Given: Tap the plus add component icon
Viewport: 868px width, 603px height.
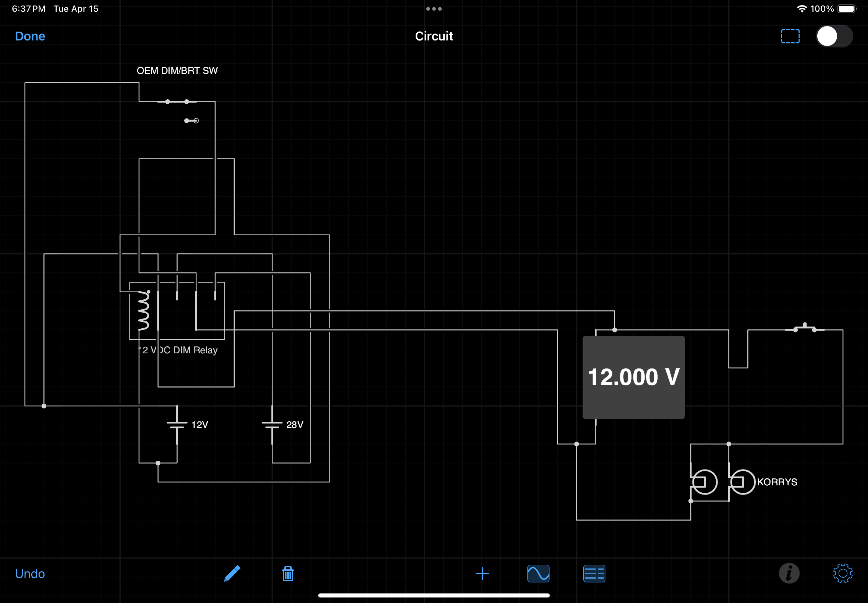Looking at the screenshot, I should click(482, 574).
